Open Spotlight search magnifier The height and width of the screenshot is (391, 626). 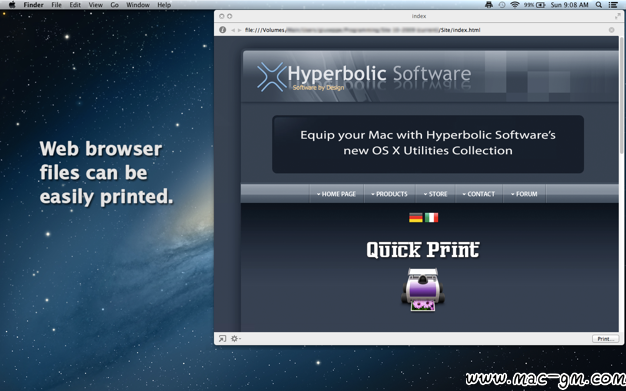tap(599, 5)
